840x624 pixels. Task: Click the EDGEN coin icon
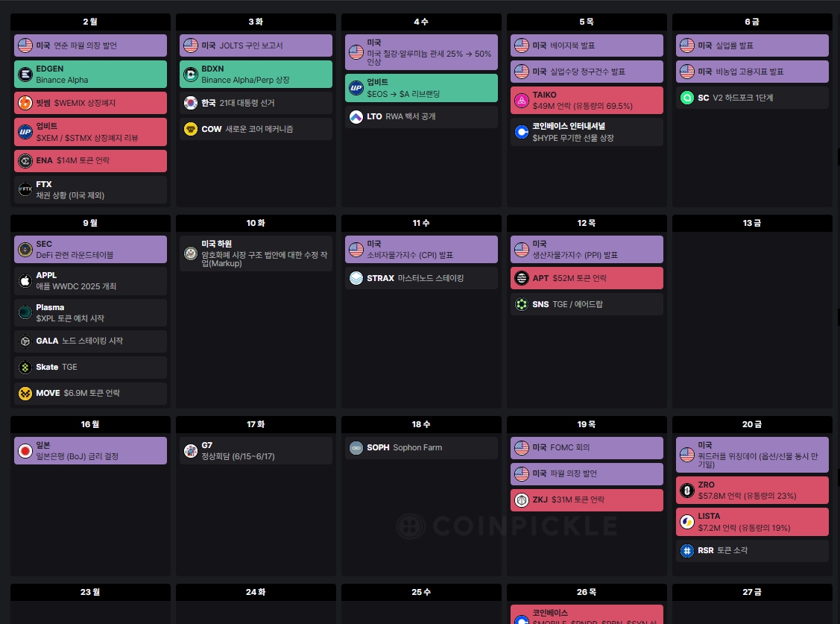[x=25, y=75]
